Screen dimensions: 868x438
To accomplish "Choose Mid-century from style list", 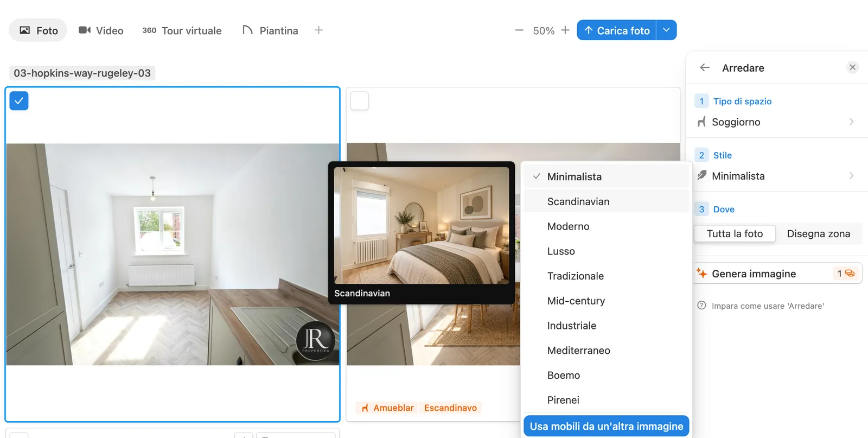I will point(606,301).
